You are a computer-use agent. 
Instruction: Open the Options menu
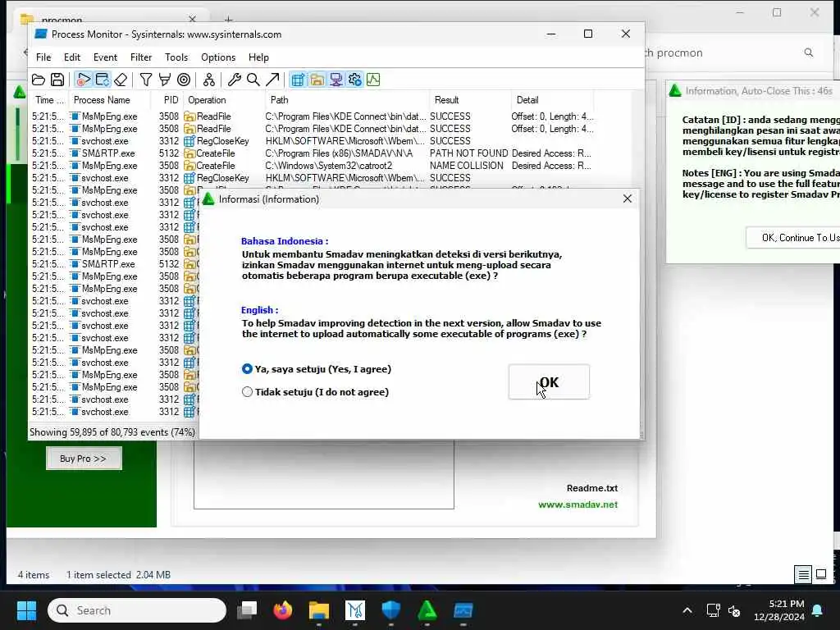218,57
